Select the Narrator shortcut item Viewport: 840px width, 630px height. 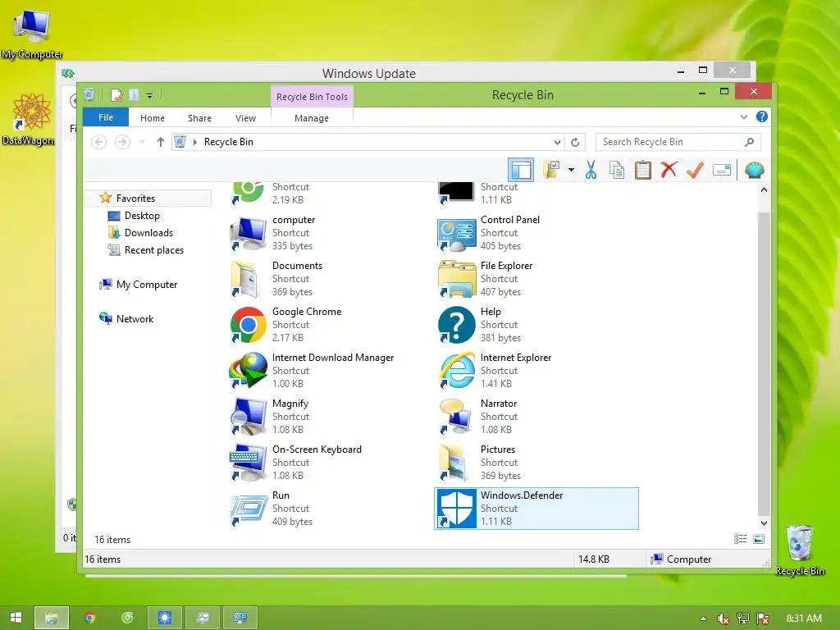(536, 416)
